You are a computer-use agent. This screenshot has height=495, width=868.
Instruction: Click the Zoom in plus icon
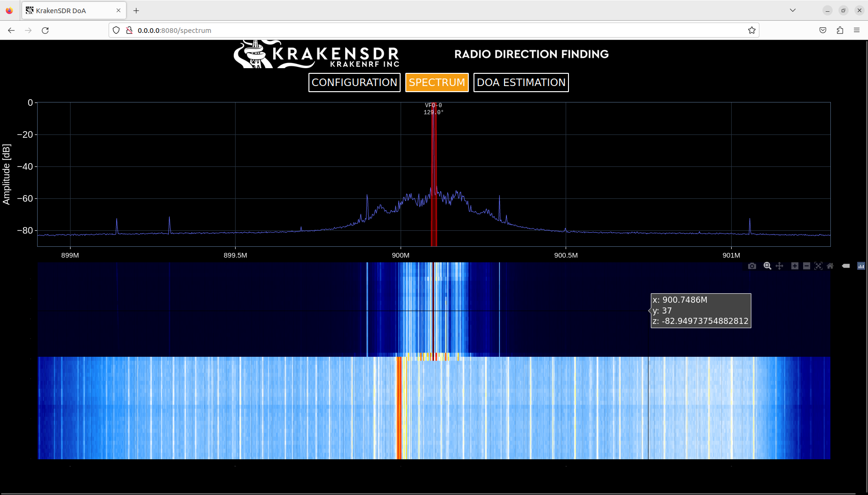[x=795, y=266]
